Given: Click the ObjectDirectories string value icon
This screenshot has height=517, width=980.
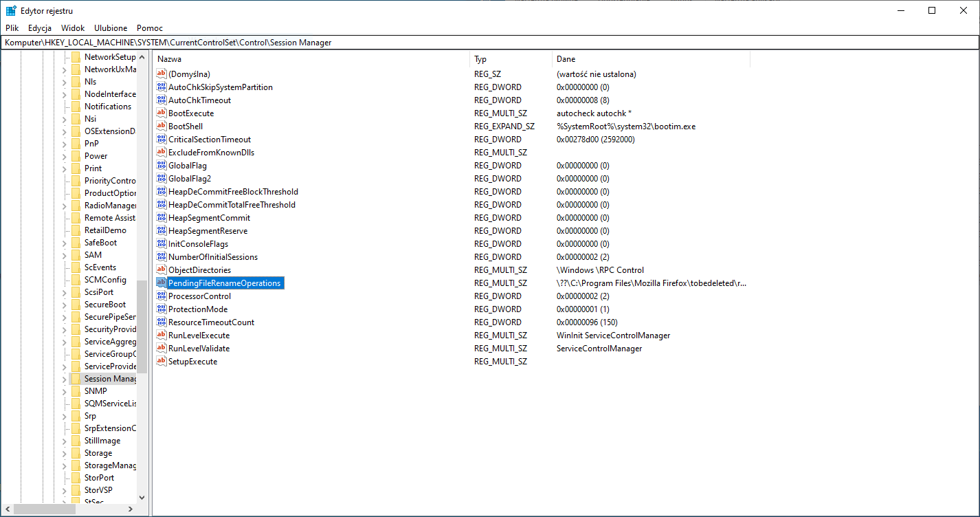Looking at the screenshot, I should (x=162, y=270).
